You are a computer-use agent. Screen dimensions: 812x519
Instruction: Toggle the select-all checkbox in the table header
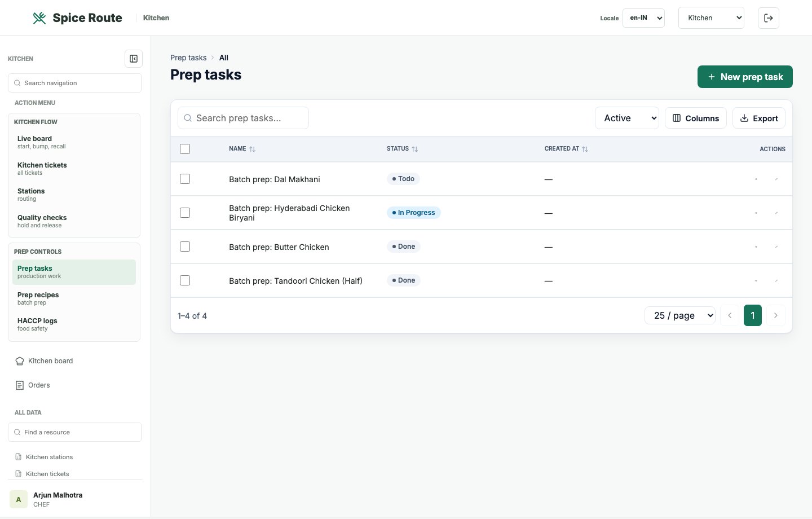185,149
